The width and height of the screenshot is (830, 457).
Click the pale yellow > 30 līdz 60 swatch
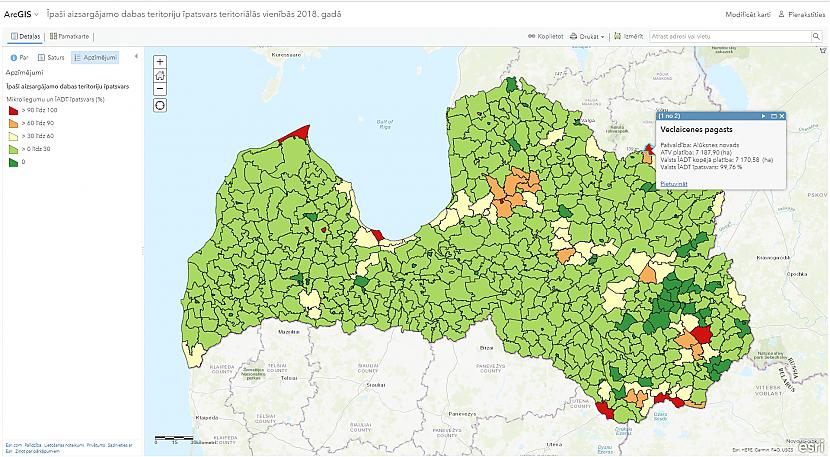pos(13,136)
